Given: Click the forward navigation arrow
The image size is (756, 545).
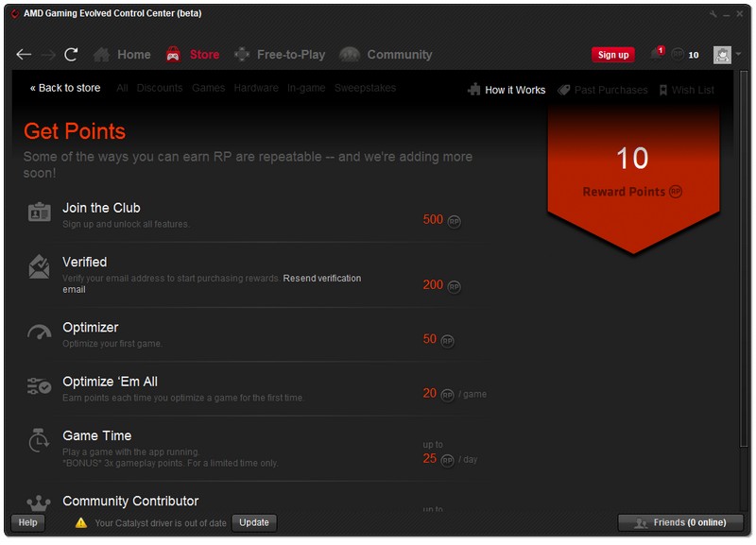Looking at the screenshot, I should 48,55.
